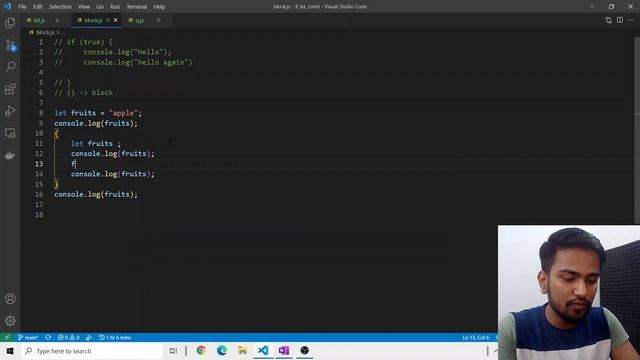The height and width of the screenshot is (360, 640).
Task: Click the opening brace on line 10
Action: (56, 133)
